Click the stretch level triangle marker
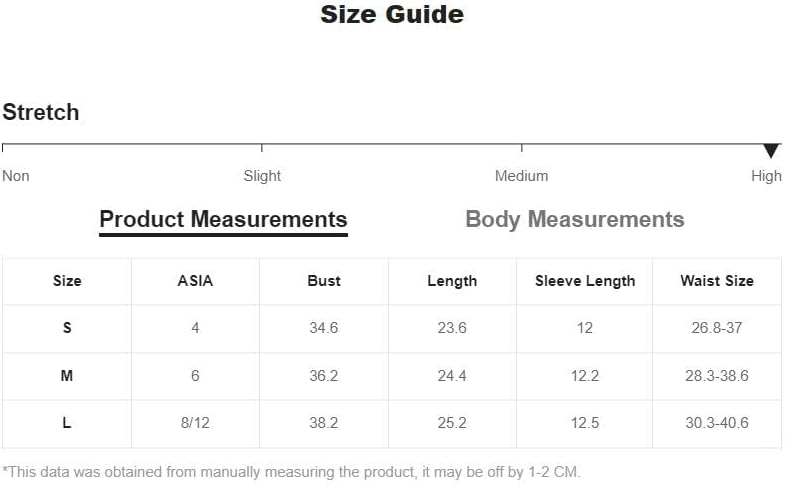785x486 pixels. pyautogui.click(x=771, y=151)
